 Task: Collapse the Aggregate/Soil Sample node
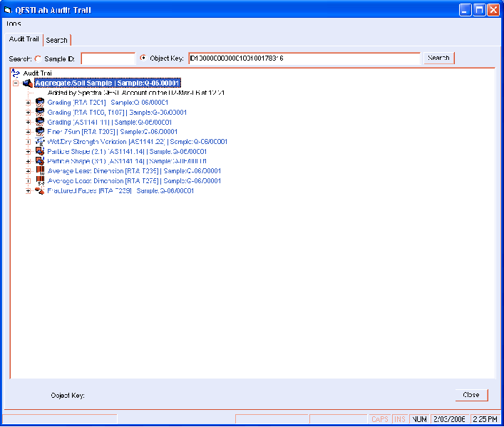[x=16, y=83]
